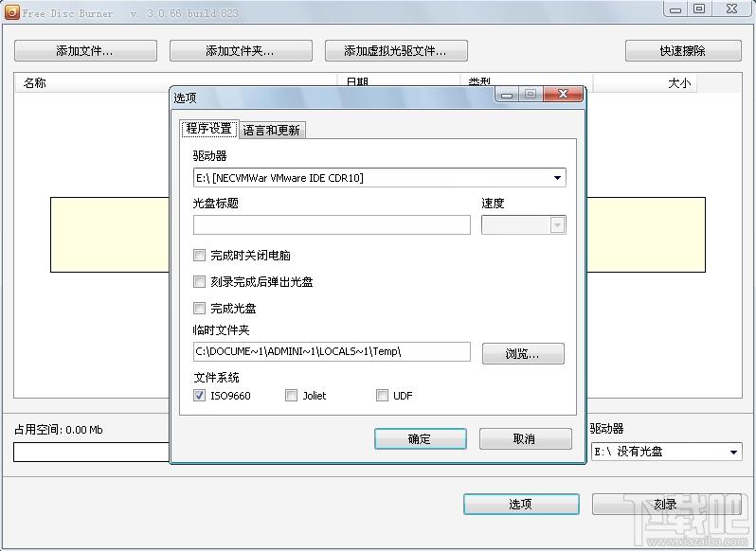Close the 选项 dialog with X
The height and width of the screenshot is (551, 756).
[563, 94]
